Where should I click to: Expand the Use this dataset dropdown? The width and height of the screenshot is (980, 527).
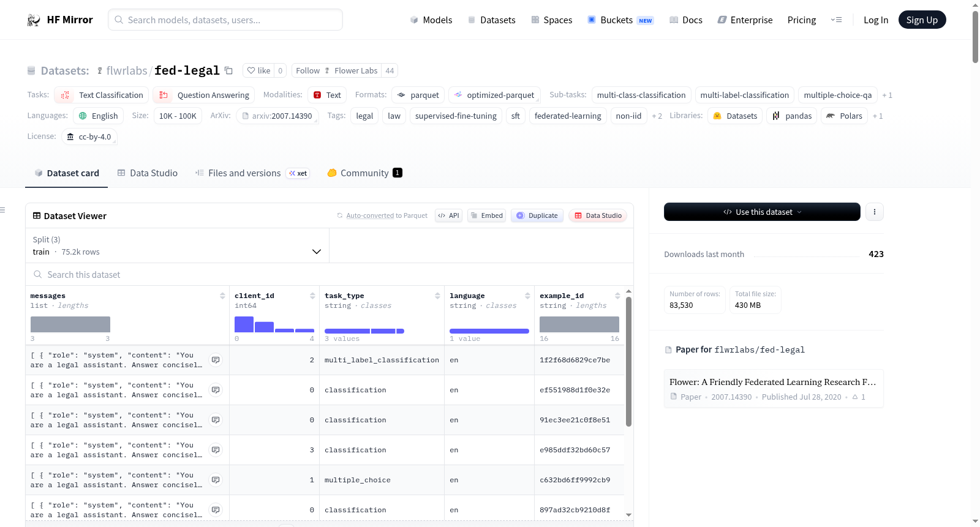click(x=762, y=212)
